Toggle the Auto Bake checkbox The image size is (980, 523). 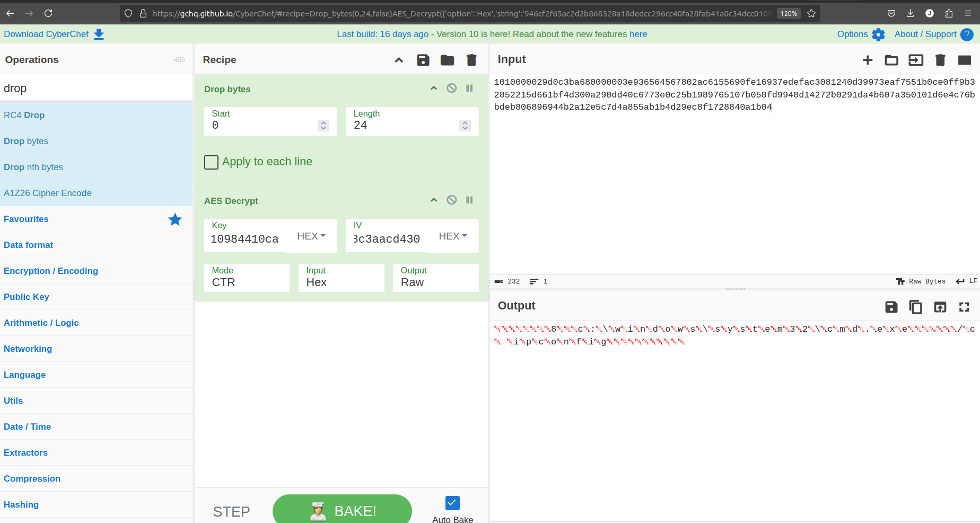(x=452, y=503)
